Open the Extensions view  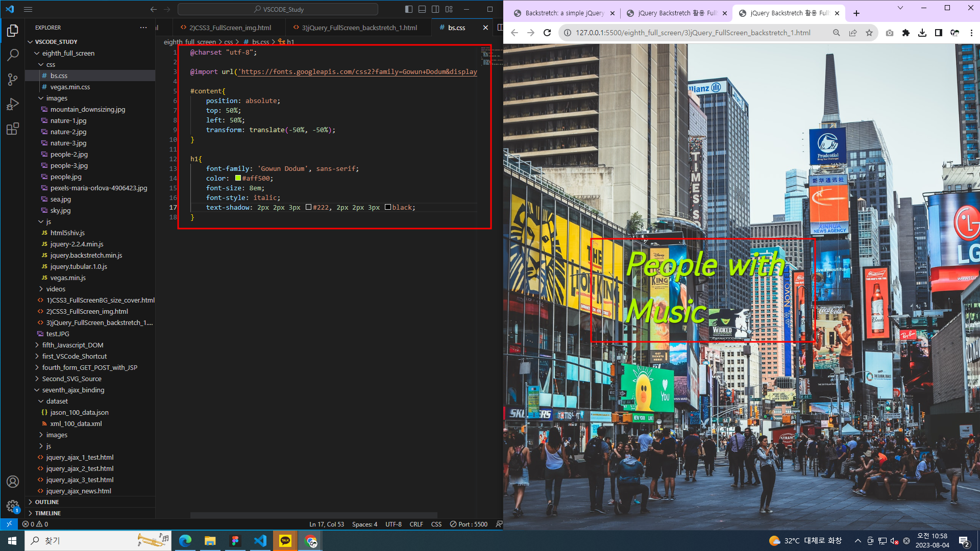[13, 129]
